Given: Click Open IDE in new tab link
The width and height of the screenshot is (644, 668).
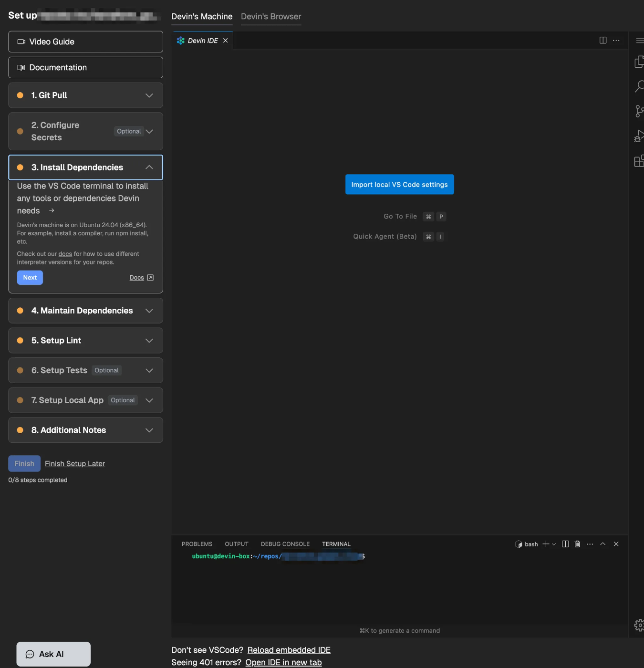Looking at the screenshot, I should tap(283, 662).
